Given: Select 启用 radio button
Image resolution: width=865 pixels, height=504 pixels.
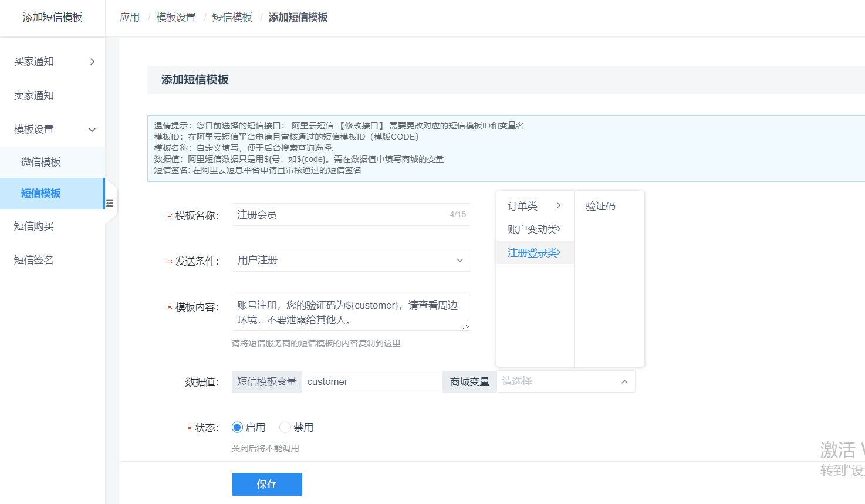Looking at the screenshot, I should coord(237,427).
